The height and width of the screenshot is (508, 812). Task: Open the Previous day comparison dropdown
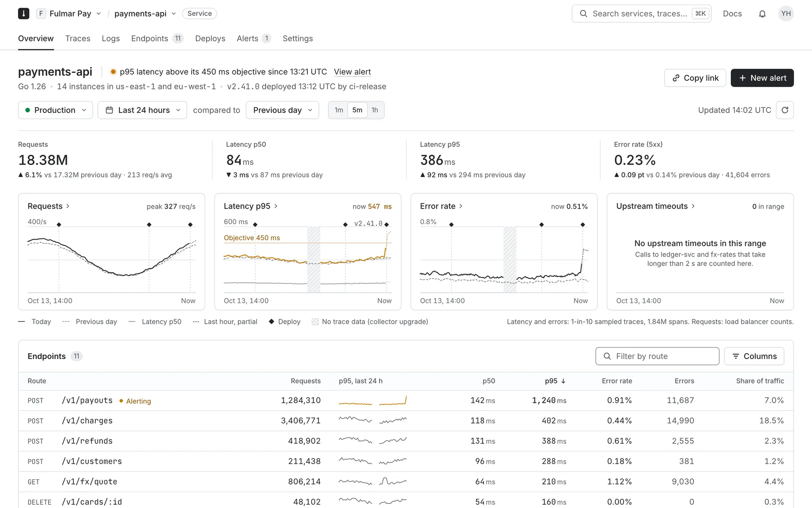[282, 110]
